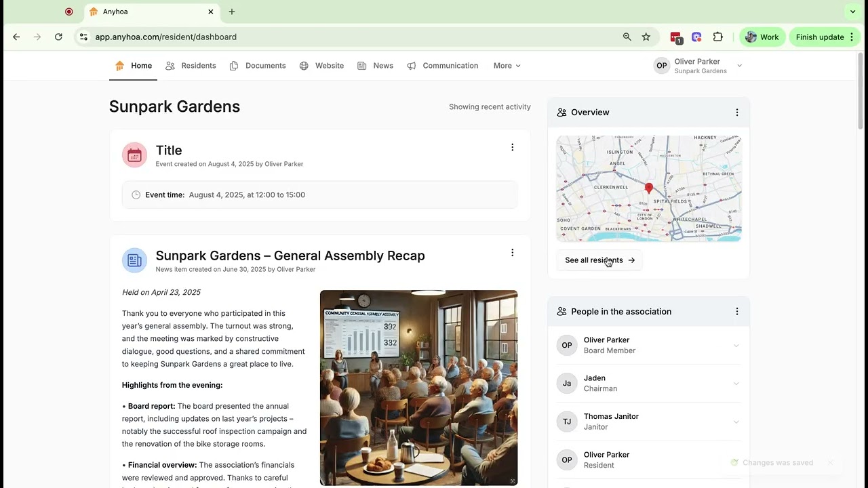Click the Home house icon
Image resolution: width=868 pixels, height=488 pixels.
pyautogui.click(x=119, y=66)
